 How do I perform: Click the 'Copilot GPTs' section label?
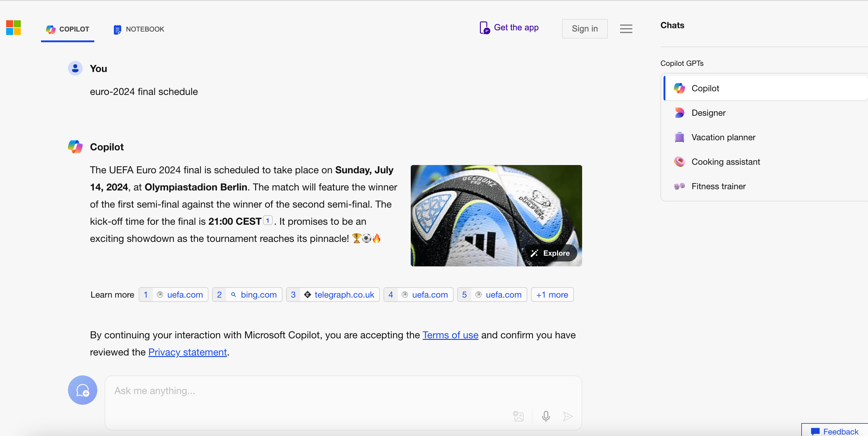tap(682, 63)
